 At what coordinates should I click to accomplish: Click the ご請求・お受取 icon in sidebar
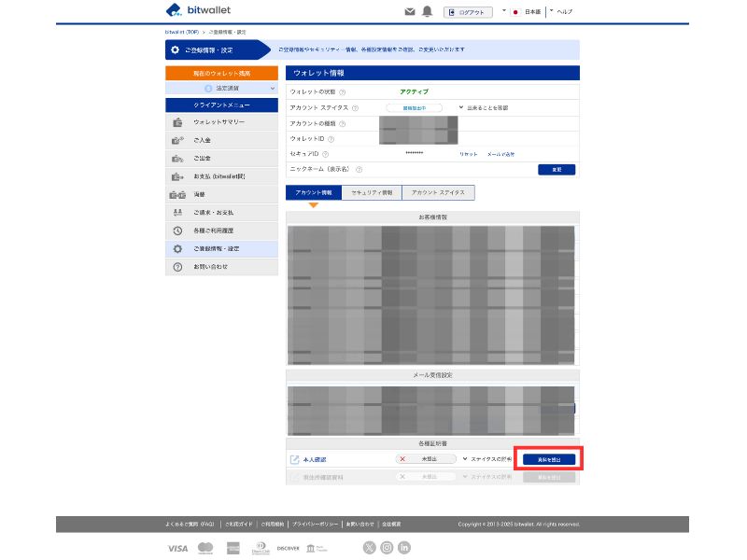point(177,212)
